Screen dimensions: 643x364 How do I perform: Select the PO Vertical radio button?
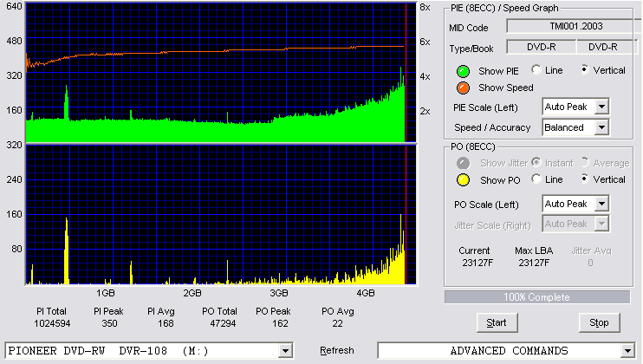(x=585, y=179)
